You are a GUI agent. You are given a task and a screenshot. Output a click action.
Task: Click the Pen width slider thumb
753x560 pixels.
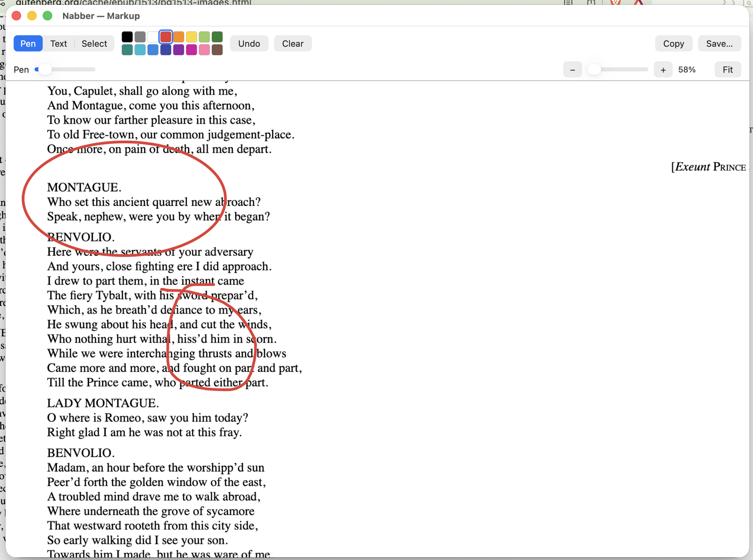coord(45,69)
